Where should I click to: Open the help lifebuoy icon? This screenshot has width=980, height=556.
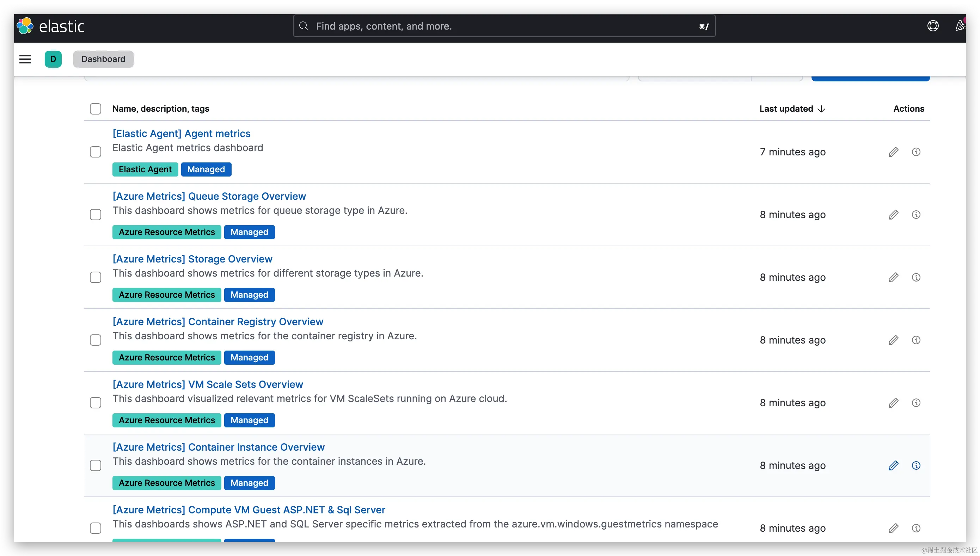point(933,26)
